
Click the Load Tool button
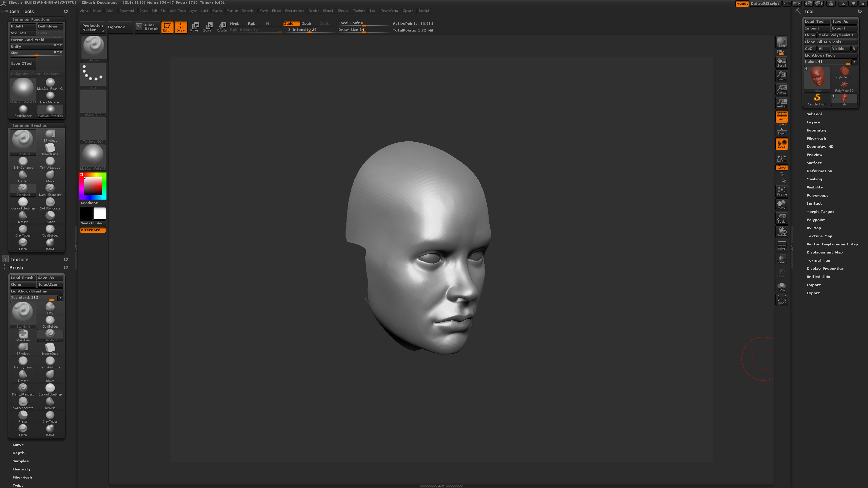click(816, 21)
